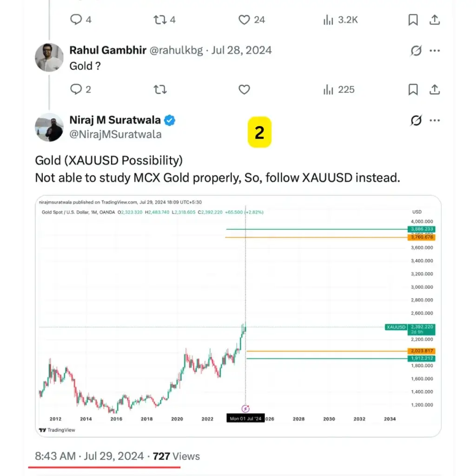
Task: Share Rahul Gambhir's reply
Action: click(x=435, y=89)
